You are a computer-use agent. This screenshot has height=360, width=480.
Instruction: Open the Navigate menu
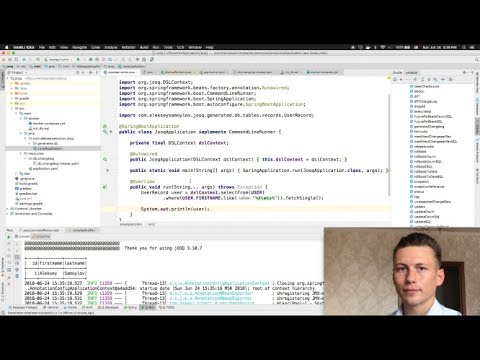(x=79, y=47)
